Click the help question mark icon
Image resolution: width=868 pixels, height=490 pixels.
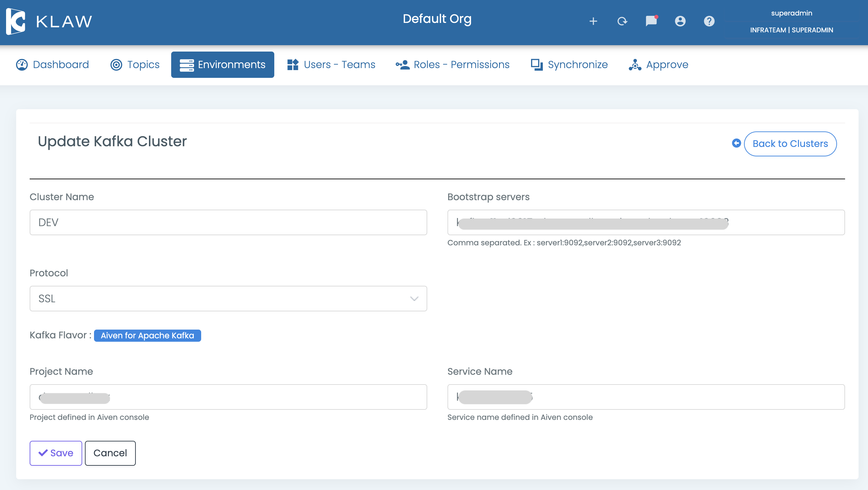click(x=709, y=21)
